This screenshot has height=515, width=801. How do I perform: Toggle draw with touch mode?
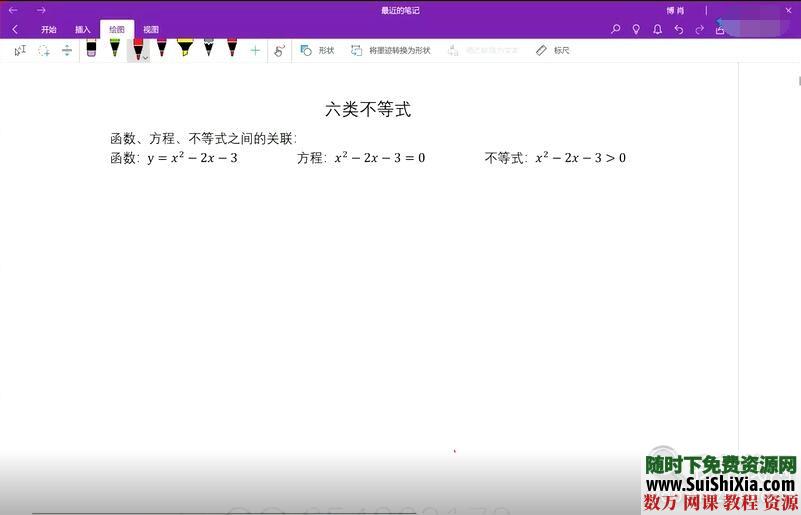coord(279,50)
